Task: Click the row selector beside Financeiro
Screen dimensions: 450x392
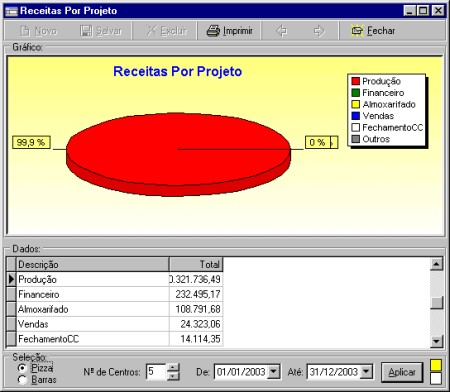Action: pos(11,294)
